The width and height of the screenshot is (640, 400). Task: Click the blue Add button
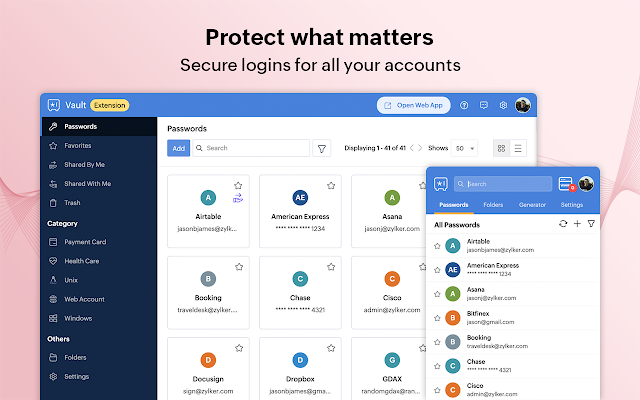(x=178, y=148)
